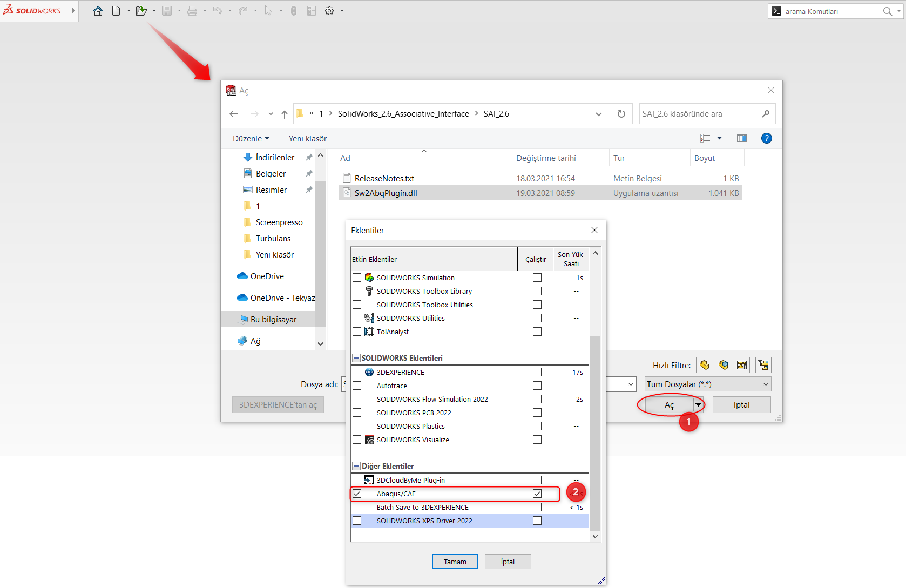Open the Tüm Dosyalar file type dropdown
Image resolution: width=906 pixels, height=588 pixels.
[765, 384]
